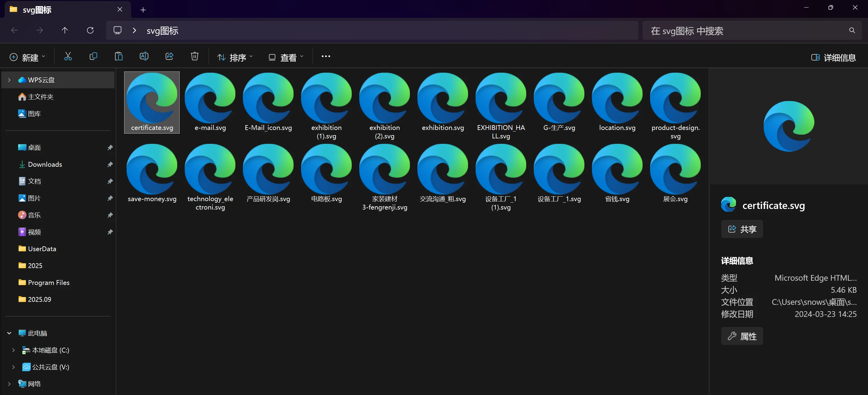Click the 属性 properties button
The width and height of the screenshot is (868, 395).
point(742,336)
